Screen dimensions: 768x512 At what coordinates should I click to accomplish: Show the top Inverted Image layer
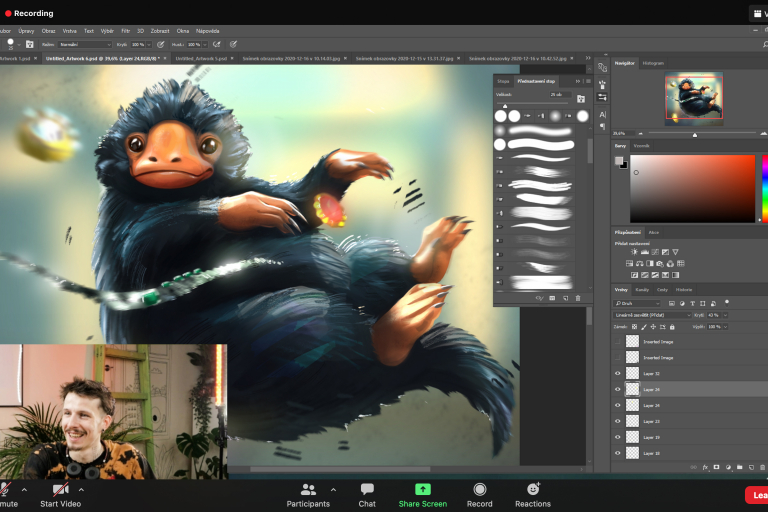618,341
